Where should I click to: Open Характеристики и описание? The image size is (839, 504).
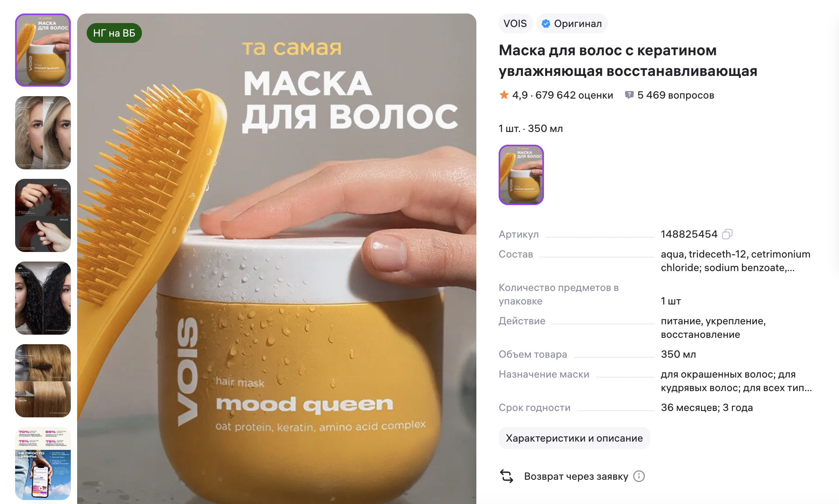[574, 438]
